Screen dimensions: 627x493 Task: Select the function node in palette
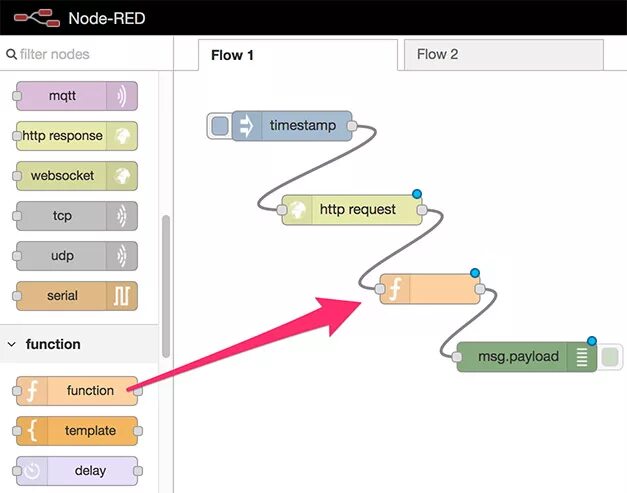(77, 391)
